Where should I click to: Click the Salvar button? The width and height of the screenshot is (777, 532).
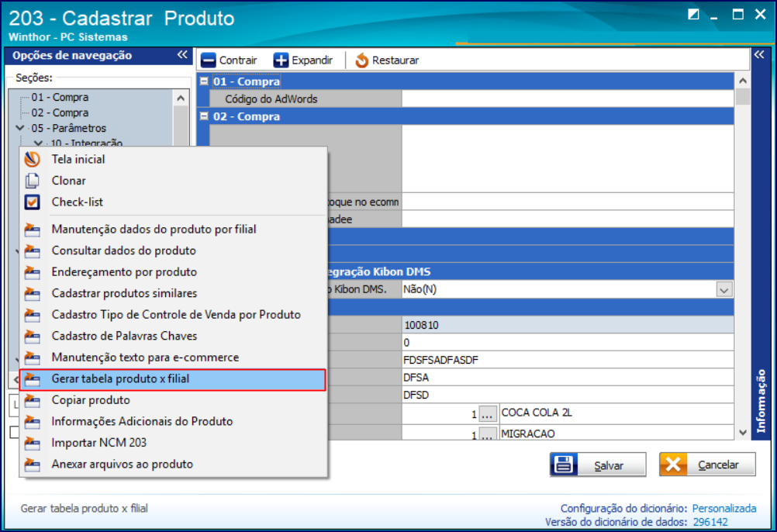[x=598, y=465]
